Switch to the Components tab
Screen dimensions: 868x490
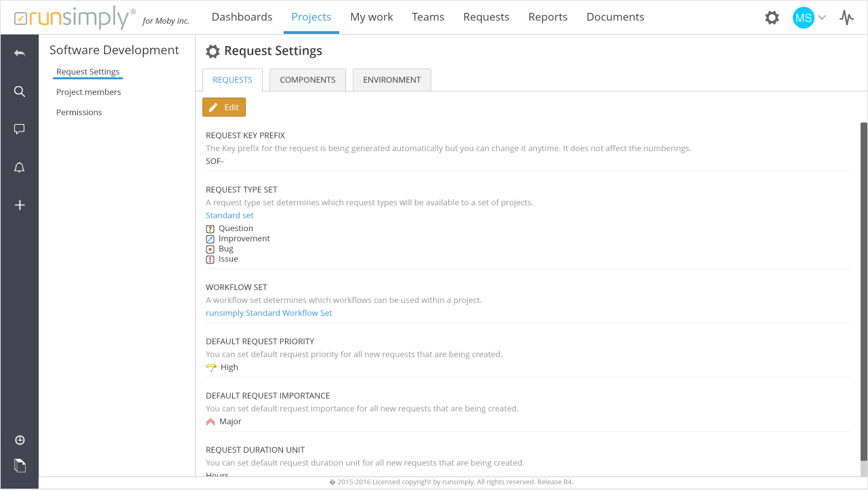(x=307, y=80)
